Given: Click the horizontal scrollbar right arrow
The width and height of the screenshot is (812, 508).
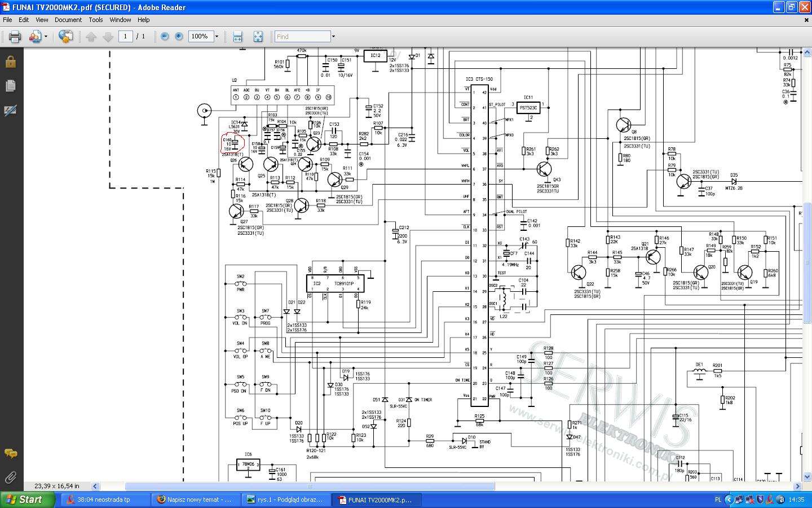Looking at the screenshot, I should (x=797, y=486).
